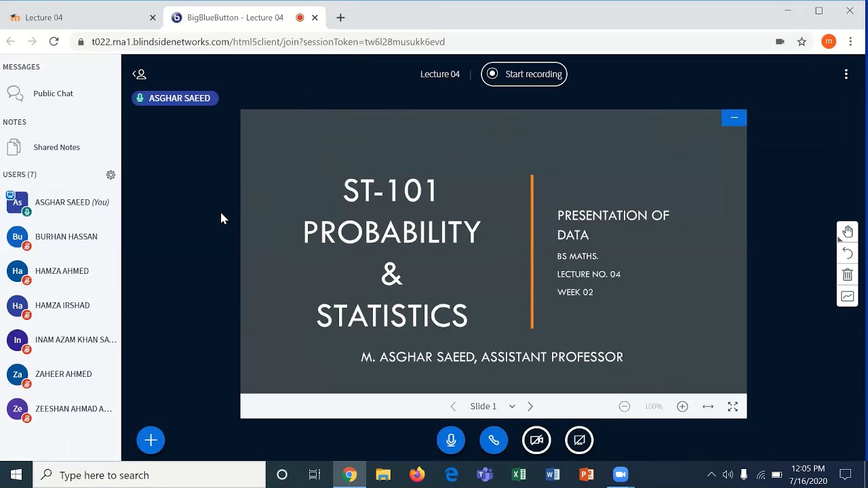Toggle the microphone mute button

(451, 441)
